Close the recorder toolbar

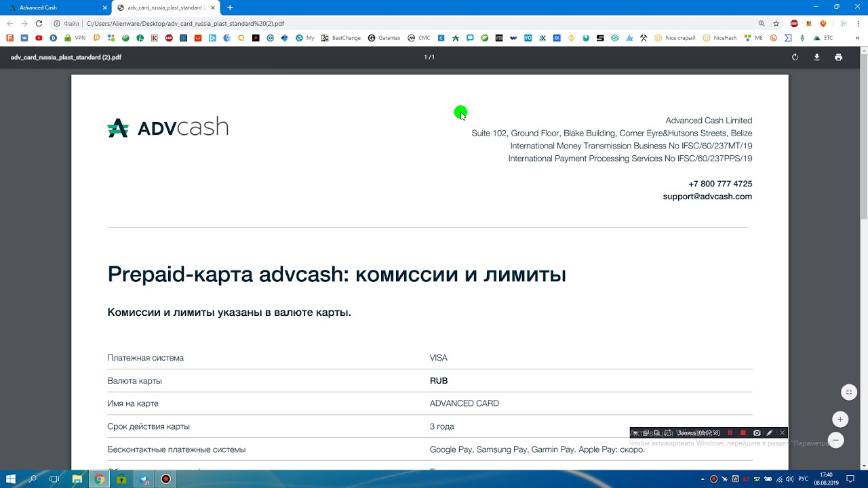pyautogui.click(x=782, y=433)
